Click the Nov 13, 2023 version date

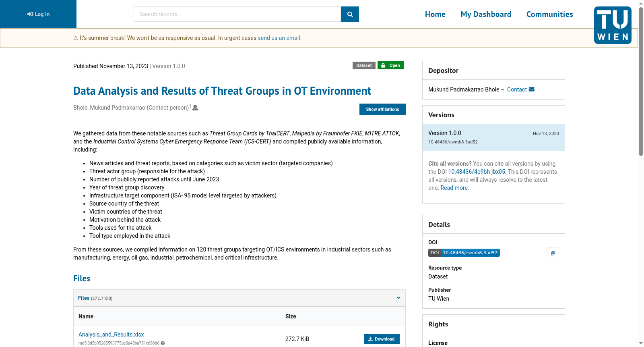[x=546, y=133]
